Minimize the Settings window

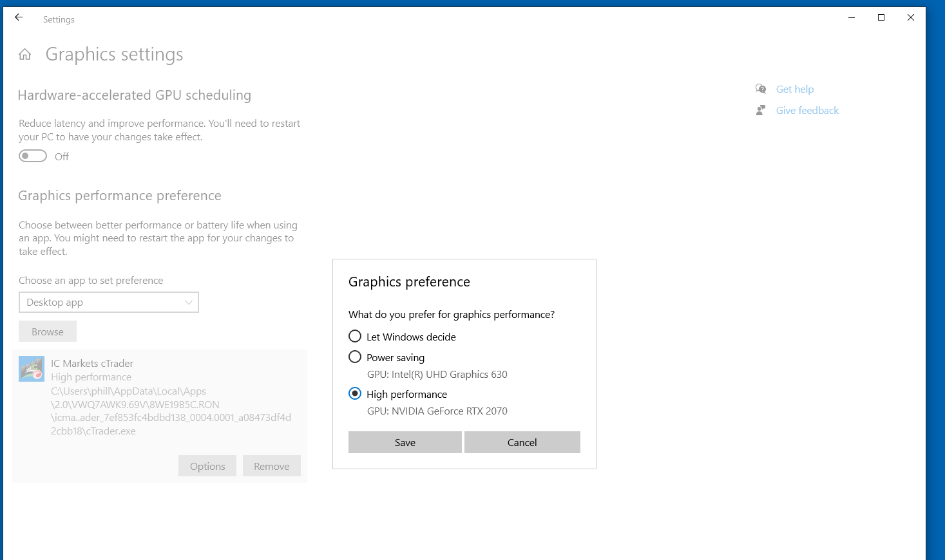click(852, 18)
